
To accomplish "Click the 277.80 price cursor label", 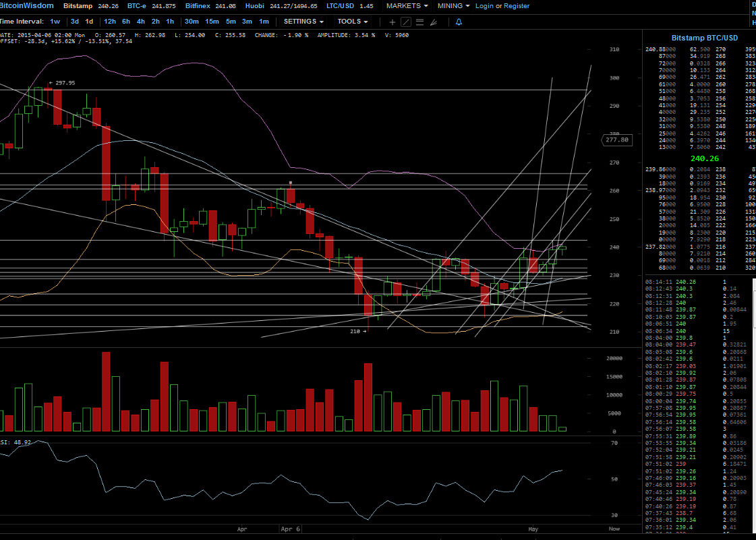I will [x=616, y=140].
